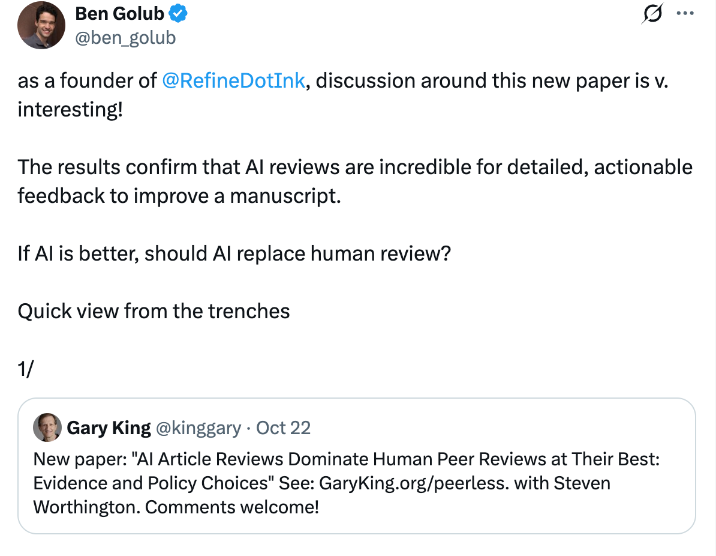Image resolution: width=716 pixels, height=556 pixels.
Task: Click the "New paper:" quoted tweet text
Action: point(346,483)
